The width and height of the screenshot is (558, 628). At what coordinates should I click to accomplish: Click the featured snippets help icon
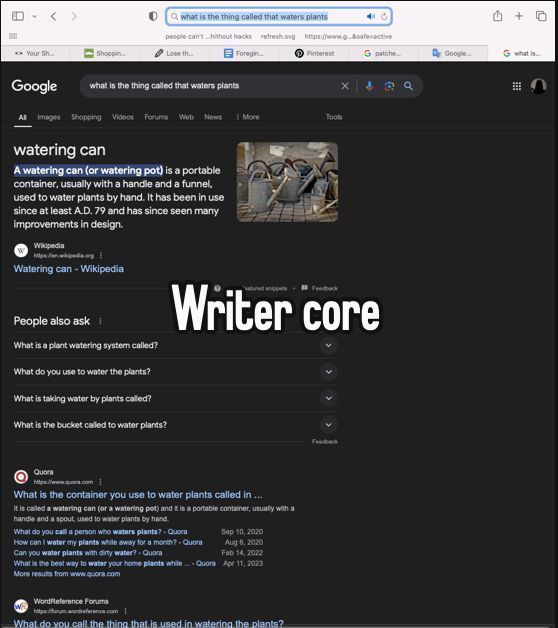217,288
